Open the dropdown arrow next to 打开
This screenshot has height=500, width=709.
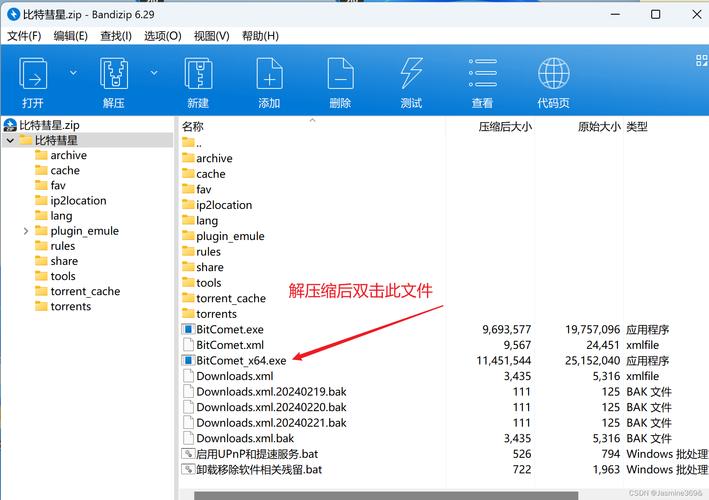pos(73,72)
